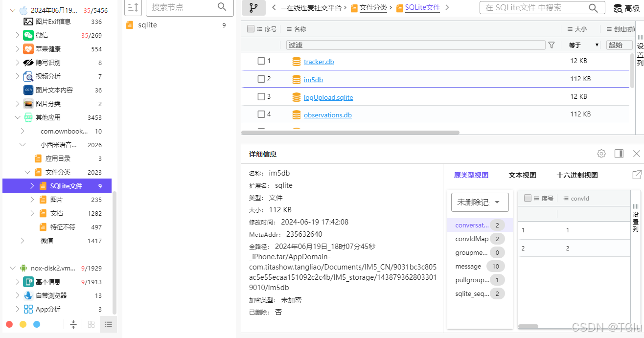The image size is (644, 338).
Task: Click the basic info (基本信息) icon
Action: 28,282
